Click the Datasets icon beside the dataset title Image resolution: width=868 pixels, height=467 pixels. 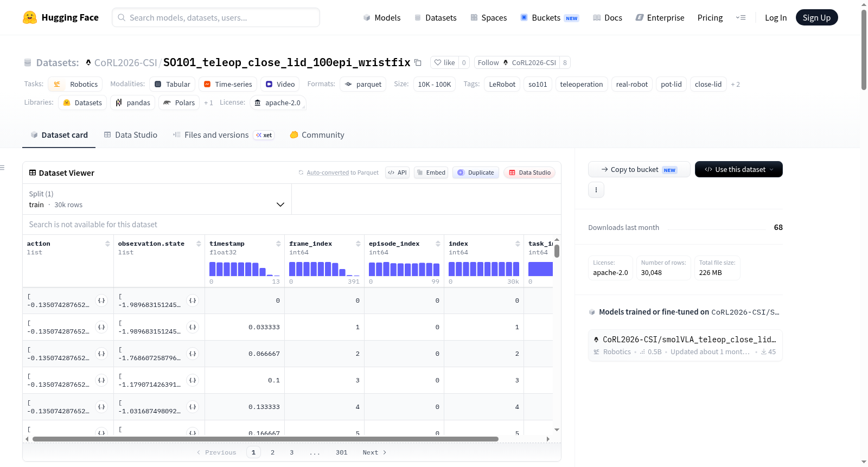pyautogui.click(x=28, y=63)
